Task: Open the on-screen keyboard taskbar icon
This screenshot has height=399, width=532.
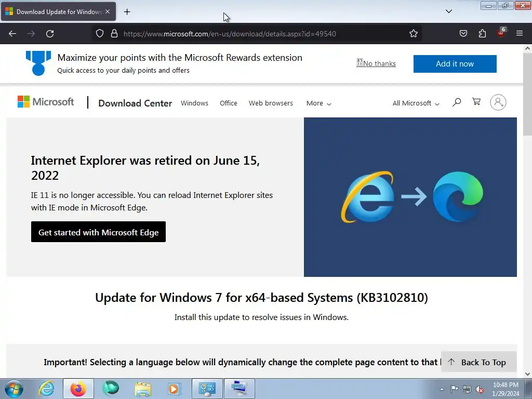Action: (x=239, y=389)
